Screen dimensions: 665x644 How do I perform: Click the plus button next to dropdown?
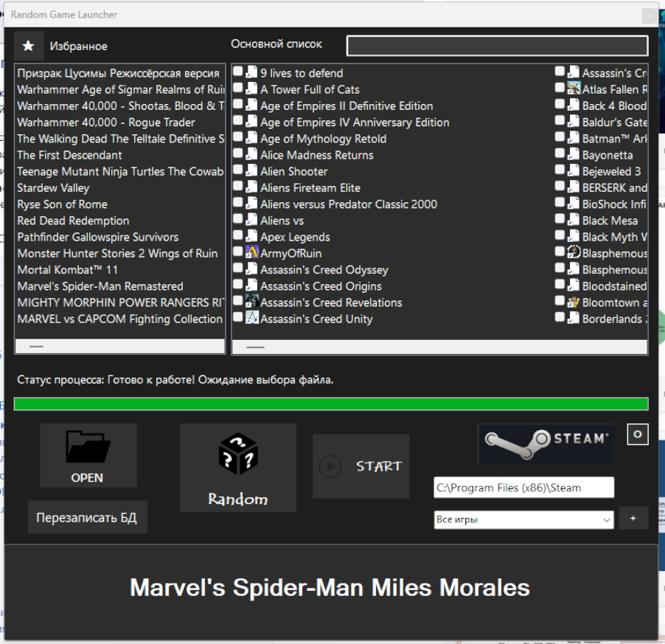tap(633, 518)
